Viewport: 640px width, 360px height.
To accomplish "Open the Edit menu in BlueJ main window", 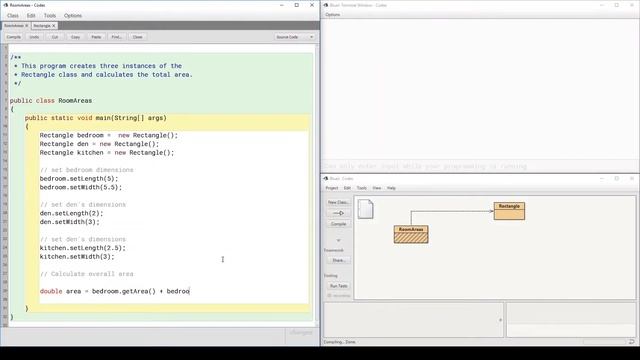I will coord(347,188).
